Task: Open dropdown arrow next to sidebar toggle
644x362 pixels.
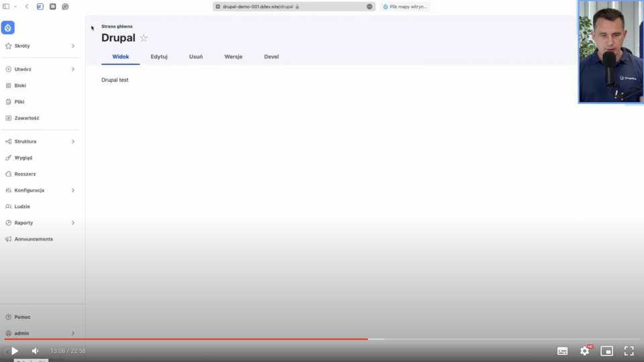Action: point(15,7)
